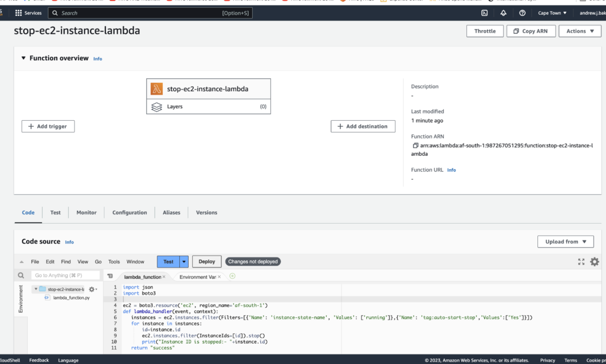Click the Deploy button
This screenshot has width=606, height=364.
click(x=207, y=262)
